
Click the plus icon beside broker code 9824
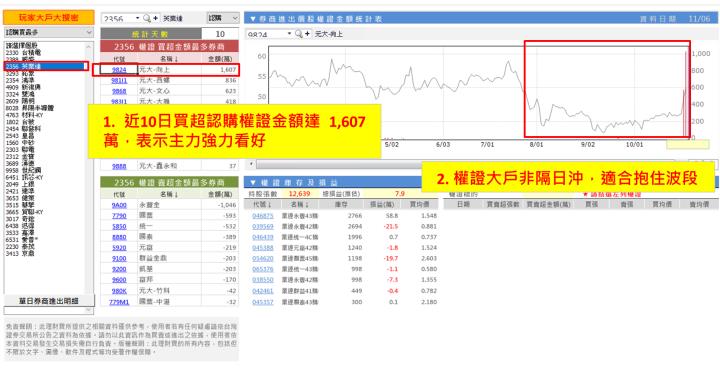307,34
